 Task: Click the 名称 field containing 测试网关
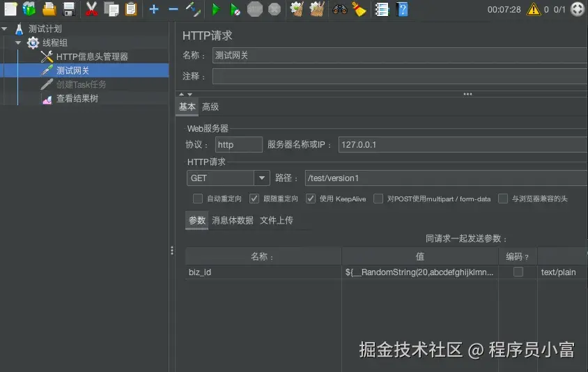pyautogui.click(x=400, y=56)
